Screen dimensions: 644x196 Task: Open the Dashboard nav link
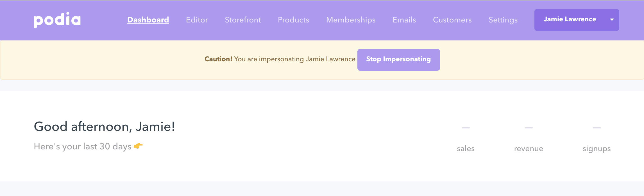148,20
